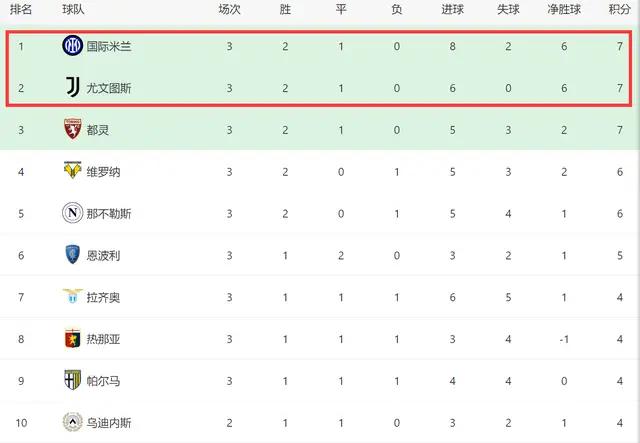Viewport: 640px width, 443px height.
Task: Click the Lazio eagle crest
Action: point(73,296)
